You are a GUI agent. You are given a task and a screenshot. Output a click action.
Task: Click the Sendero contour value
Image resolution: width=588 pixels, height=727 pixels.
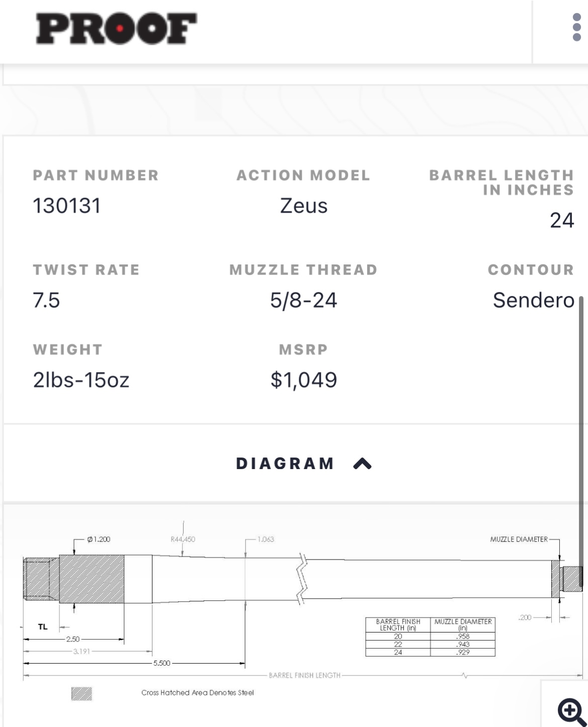click(x=533, y=300)
